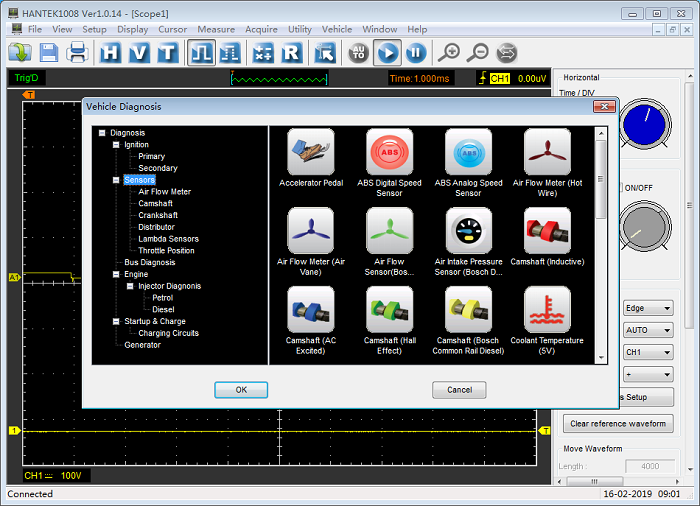The height and width of the screenshot is (506, 700).
Task: Open the Vehicle menu
Action: click(x=337, y=29)
